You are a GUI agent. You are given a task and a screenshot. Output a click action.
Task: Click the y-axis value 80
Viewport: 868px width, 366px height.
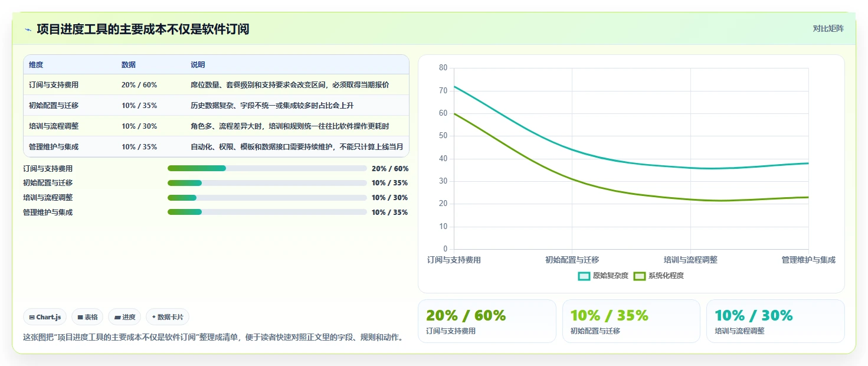[443, 68]
